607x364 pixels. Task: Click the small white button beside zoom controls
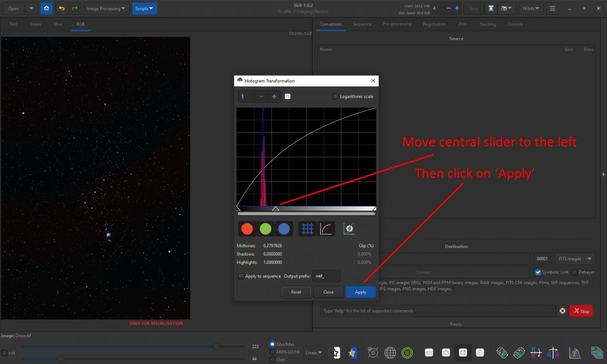coord(287,97)
